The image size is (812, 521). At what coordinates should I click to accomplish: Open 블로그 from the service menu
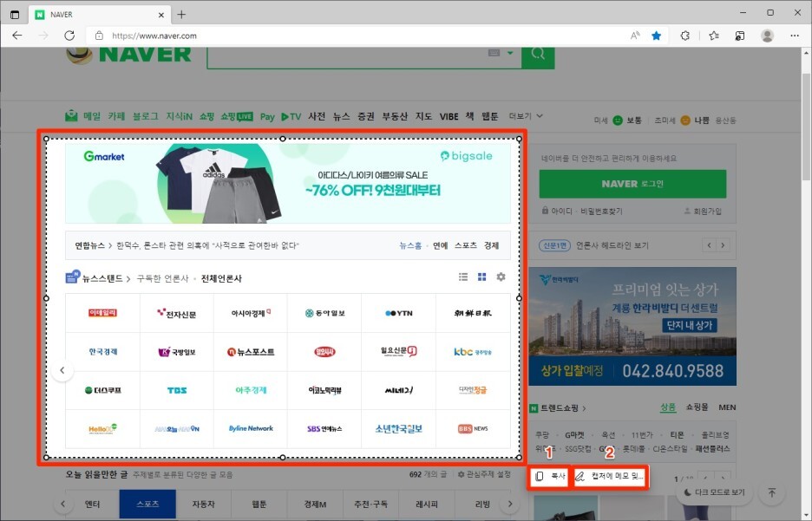[146, 116]
